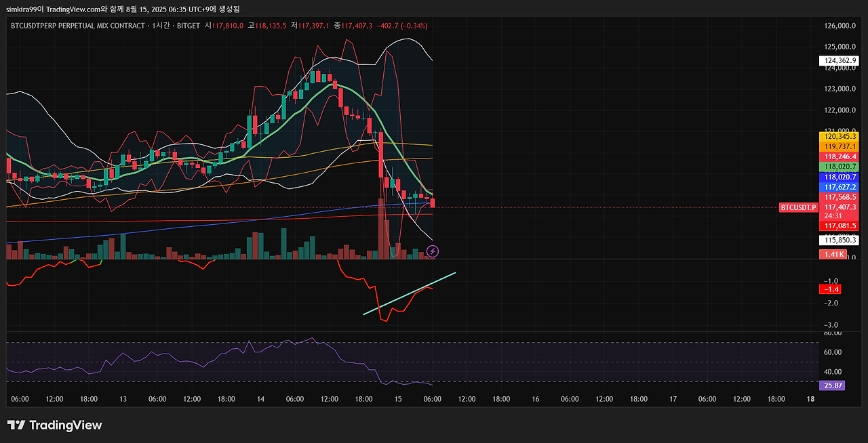Viewport: 868px width, 443px height.
Task: Click the 60.00 RSI axis label
Action: click(x=833, y=352)
